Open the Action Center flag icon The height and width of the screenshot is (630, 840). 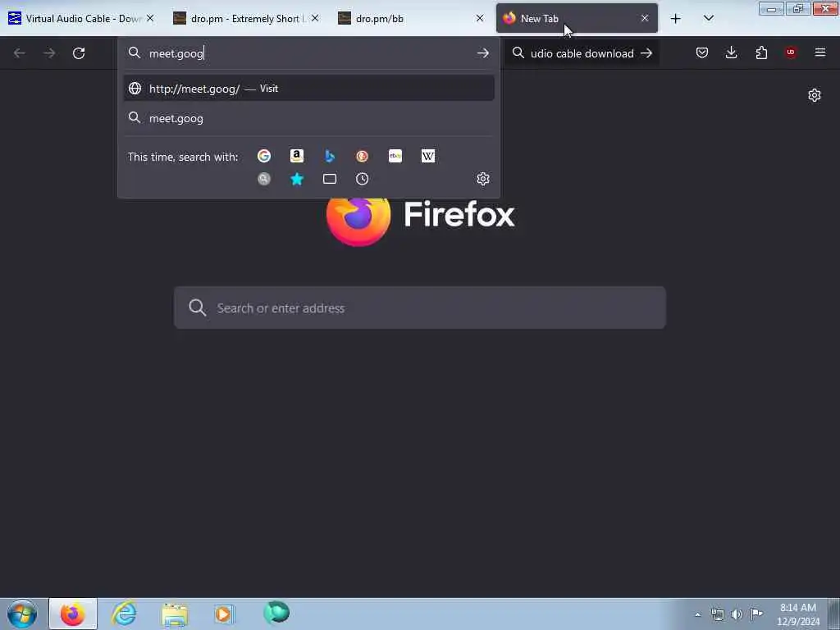coord(756,614)
